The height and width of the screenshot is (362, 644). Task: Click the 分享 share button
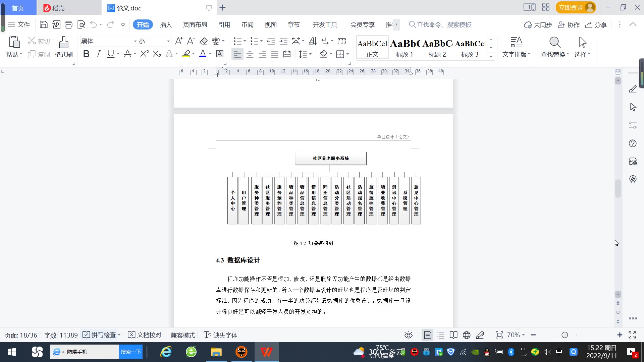pos(596,25)
